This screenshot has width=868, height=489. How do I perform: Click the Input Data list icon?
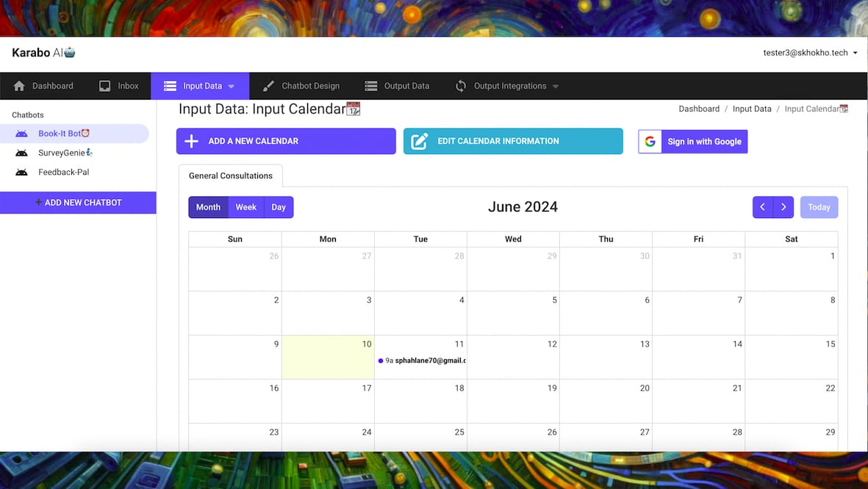(170, 86)
